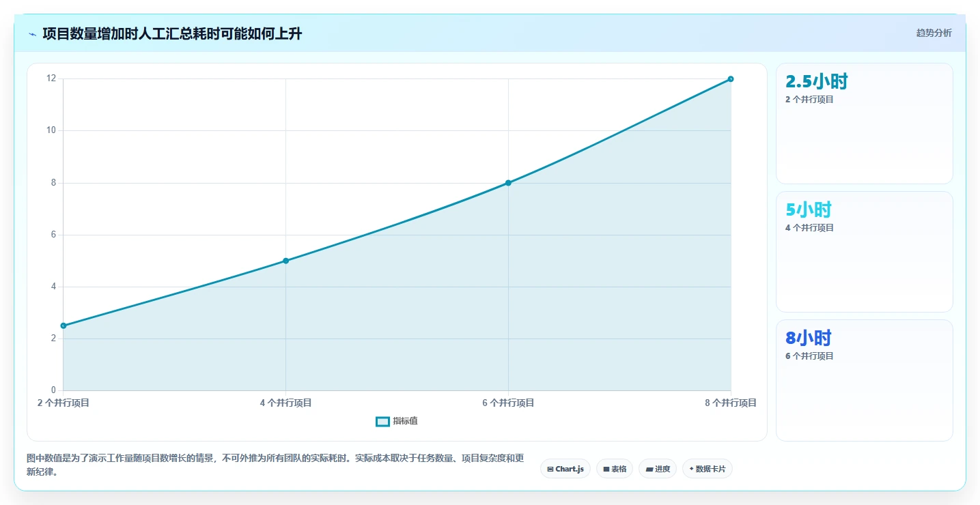This screenshot has height=505, width=980.
Task: Click data point at 4 个并行项目
Action: 285,261
